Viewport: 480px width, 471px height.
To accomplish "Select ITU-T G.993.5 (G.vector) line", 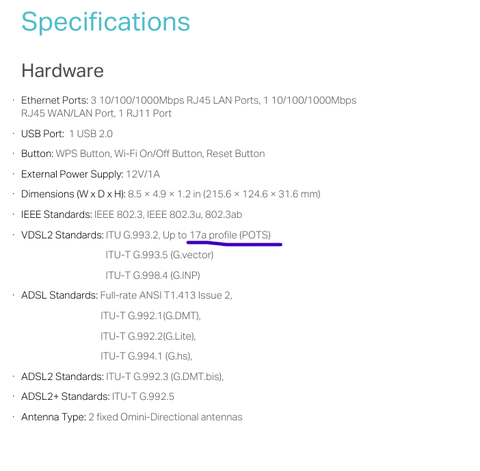I will (159, 255).
